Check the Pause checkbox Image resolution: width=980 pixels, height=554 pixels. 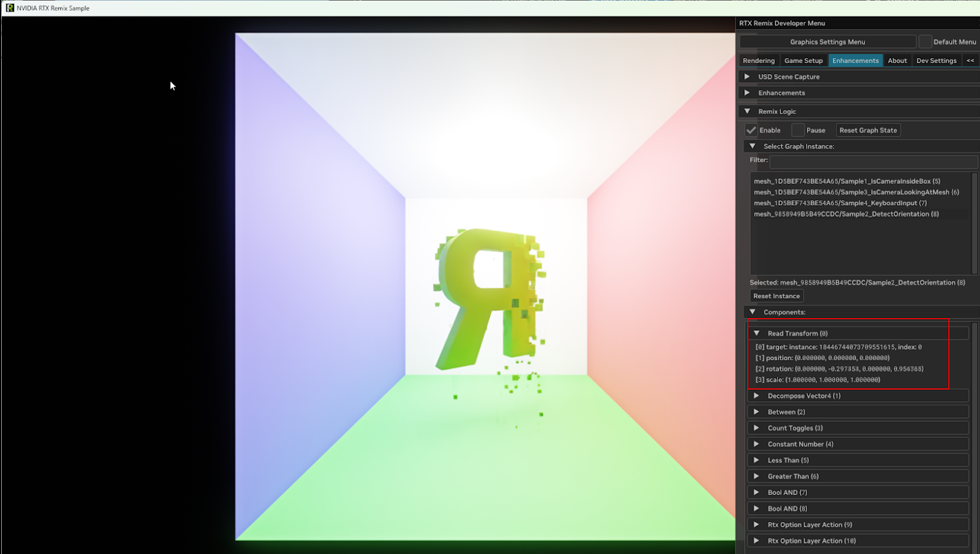797,131
